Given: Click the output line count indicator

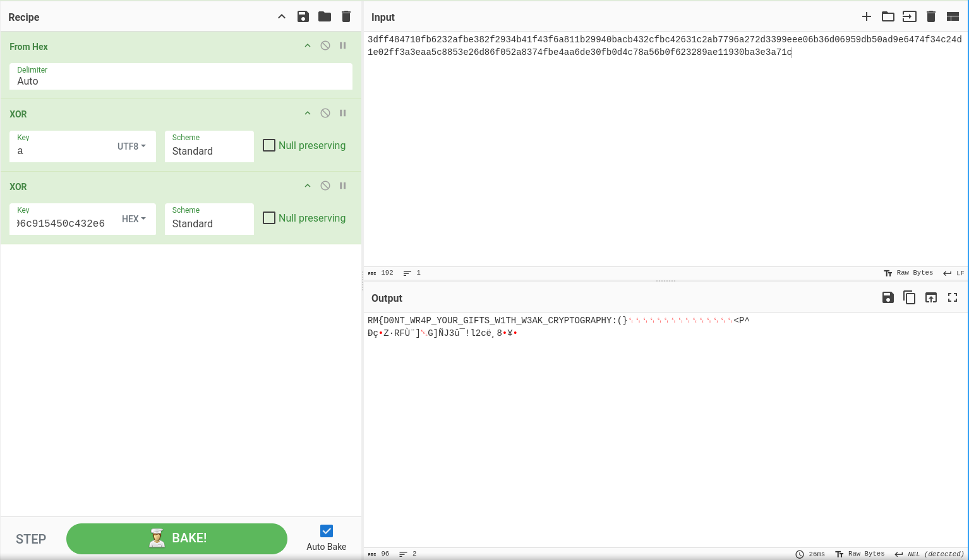Looking at the screenshot, I should (x=408, y=554).
